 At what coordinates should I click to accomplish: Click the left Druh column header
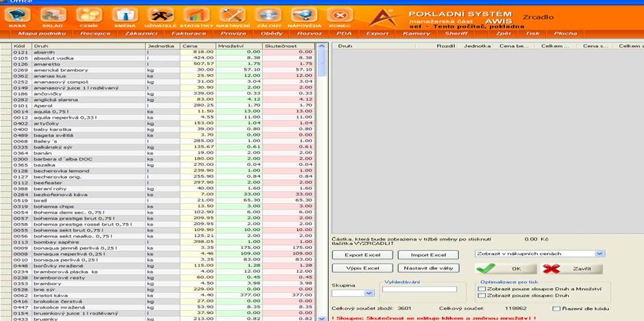tap(88, 46)
